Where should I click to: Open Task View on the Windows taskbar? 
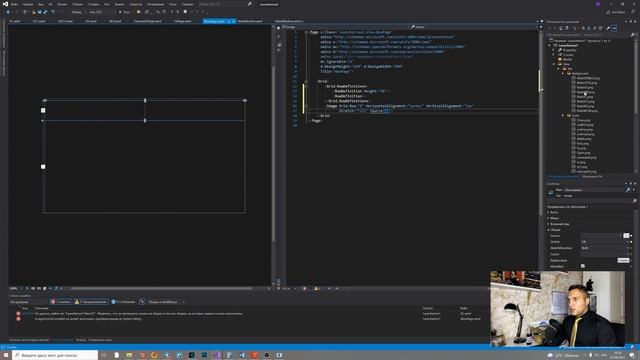pyautogui.click(x=104, y=355)
